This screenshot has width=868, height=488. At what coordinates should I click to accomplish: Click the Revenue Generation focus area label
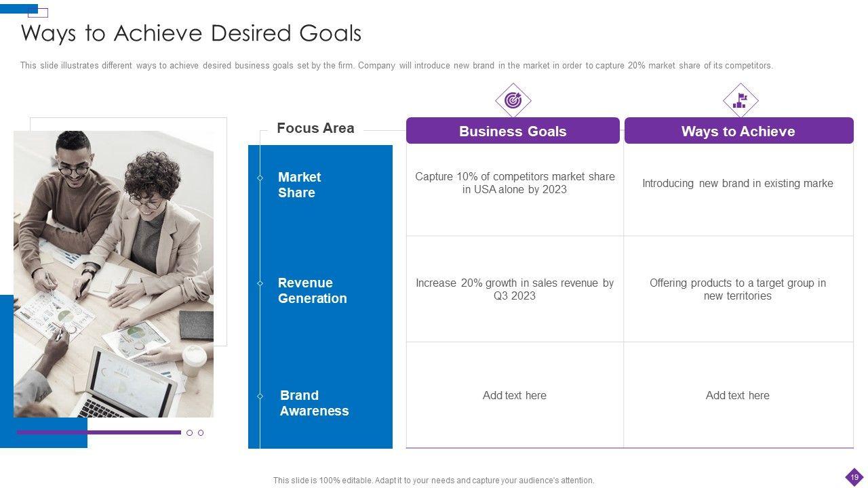click(x=312, y=291)
